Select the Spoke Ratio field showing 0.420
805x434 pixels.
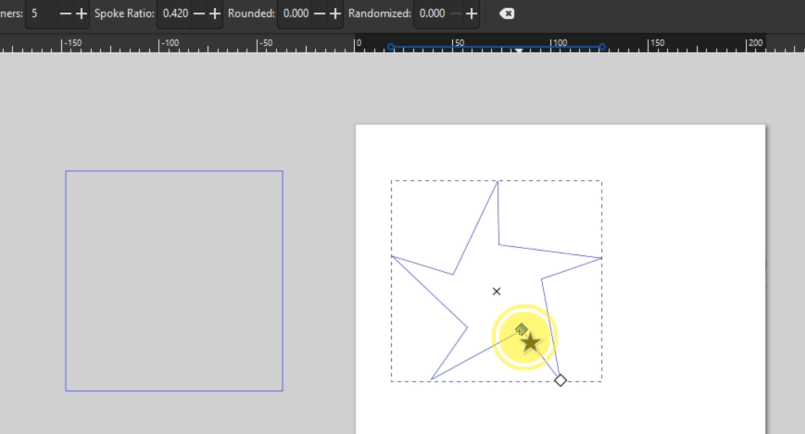(x=175, y=14)
